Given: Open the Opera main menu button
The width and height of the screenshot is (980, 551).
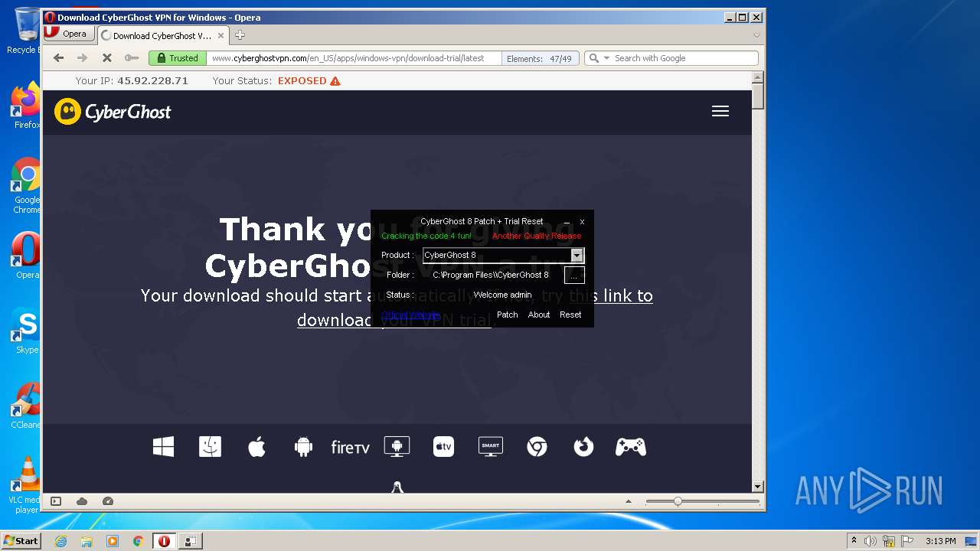Looking at the screenshot, I should click(67, 34).
